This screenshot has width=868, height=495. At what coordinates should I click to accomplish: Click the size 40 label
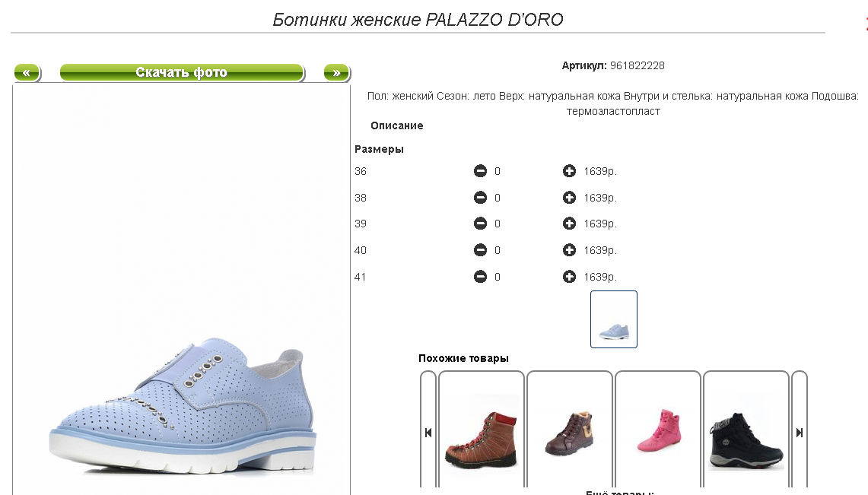pyautogui.click(x=361, y=251)
